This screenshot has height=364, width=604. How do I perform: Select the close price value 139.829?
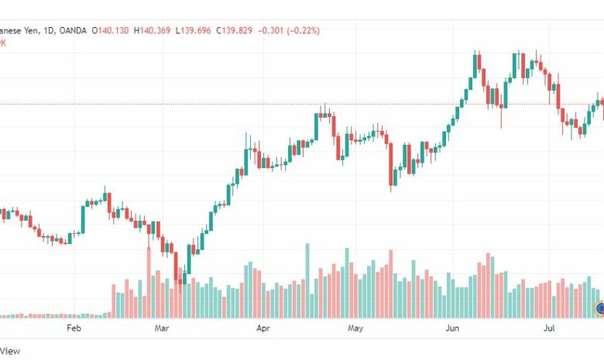237,31
